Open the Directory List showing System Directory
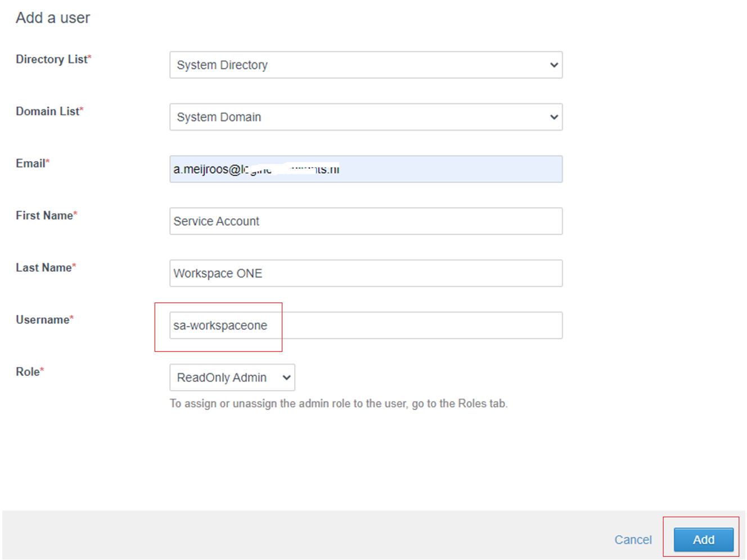The width and height of the screenshot is (747, 560). 366,65
